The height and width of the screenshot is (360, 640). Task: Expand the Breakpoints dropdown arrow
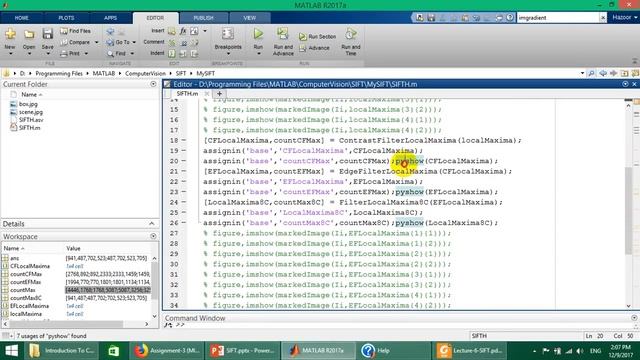point(228,53)
